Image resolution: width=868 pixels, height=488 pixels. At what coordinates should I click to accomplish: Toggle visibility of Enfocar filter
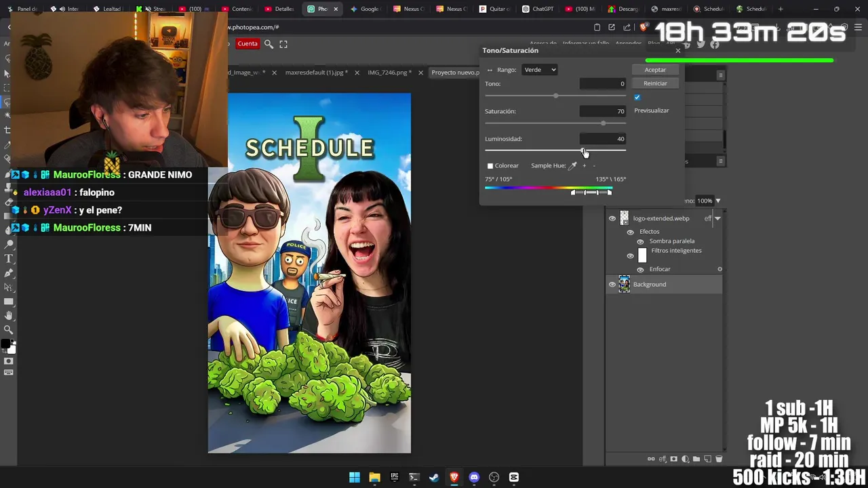[x=640, y=269]
